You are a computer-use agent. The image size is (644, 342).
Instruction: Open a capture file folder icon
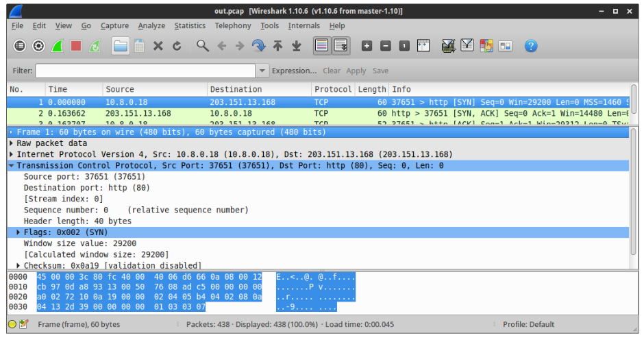(x=121, y=46)
